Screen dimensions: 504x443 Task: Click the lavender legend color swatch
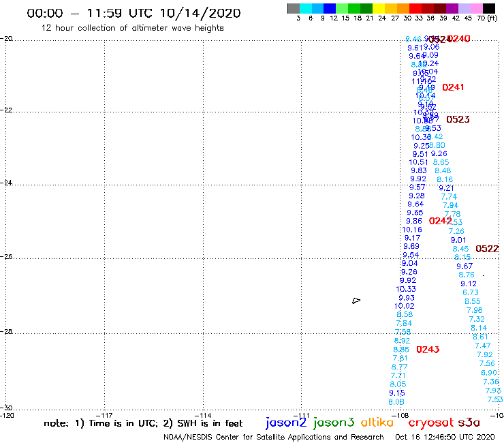pos(464,8)
